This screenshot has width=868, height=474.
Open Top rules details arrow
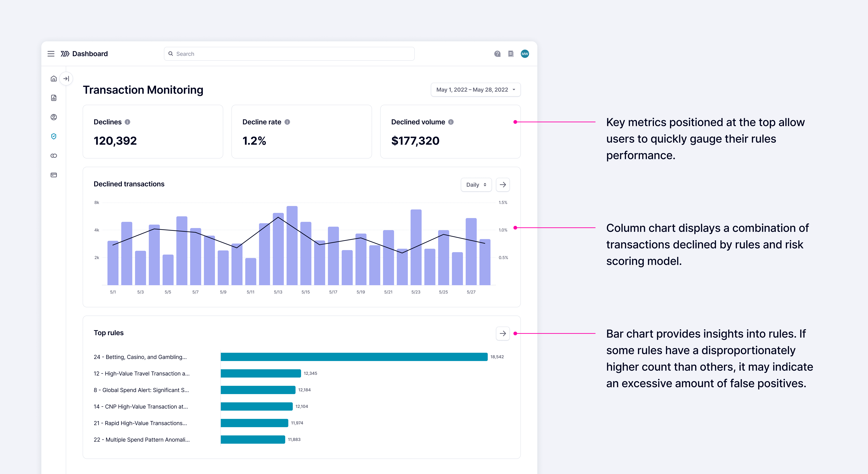coord(503,334)
